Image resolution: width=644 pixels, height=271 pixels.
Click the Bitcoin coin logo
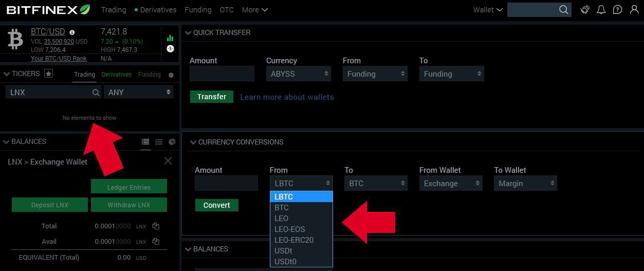[x=15, y=40]
